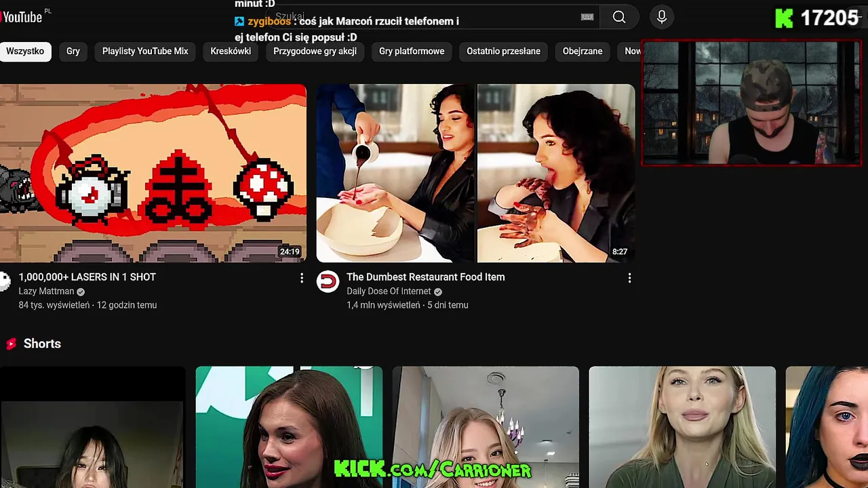Open the Short with blue-haired woman
This screenshot has height=488, width=868.
point(827,427)
